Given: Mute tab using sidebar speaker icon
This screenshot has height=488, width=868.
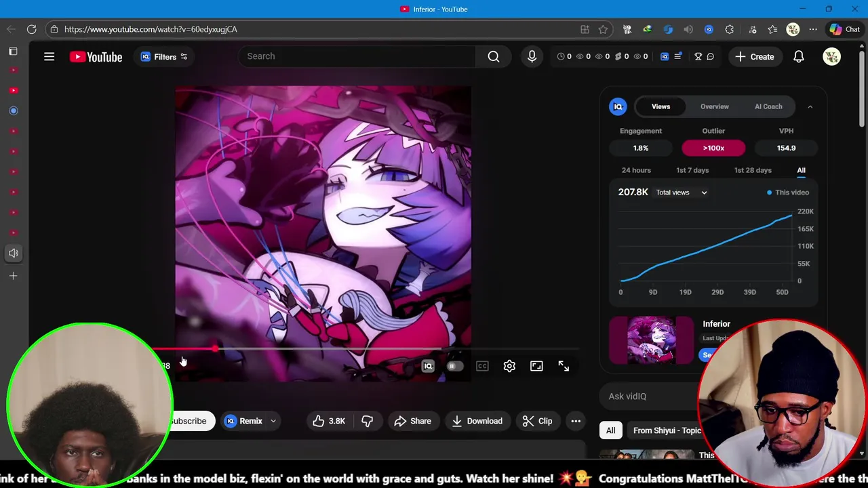Looking at the screenshot, I should 13,253.
